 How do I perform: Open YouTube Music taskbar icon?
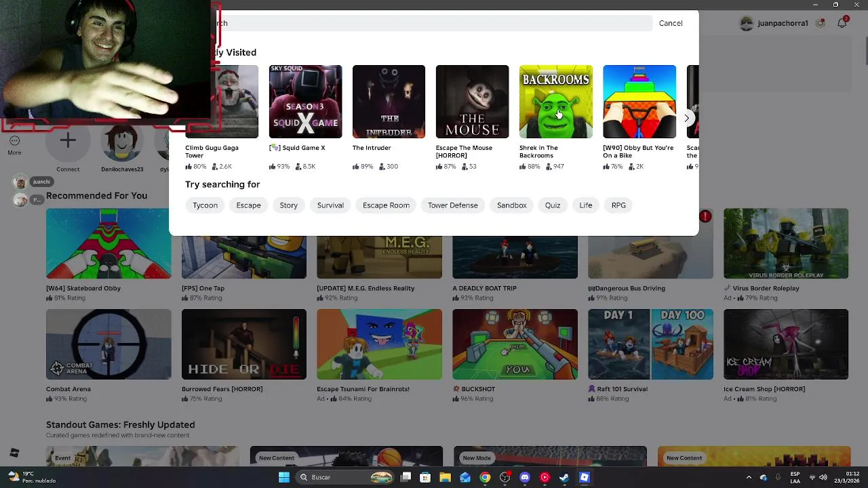coord(545,477)
